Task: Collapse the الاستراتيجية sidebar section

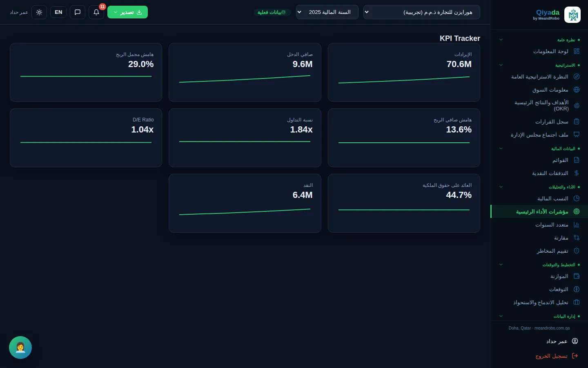Action: point(501,65)
